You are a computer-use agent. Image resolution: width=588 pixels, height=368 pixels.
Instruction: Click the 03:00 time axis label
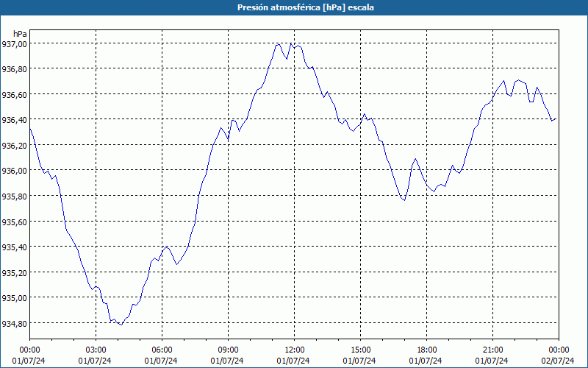click(96, 350)
